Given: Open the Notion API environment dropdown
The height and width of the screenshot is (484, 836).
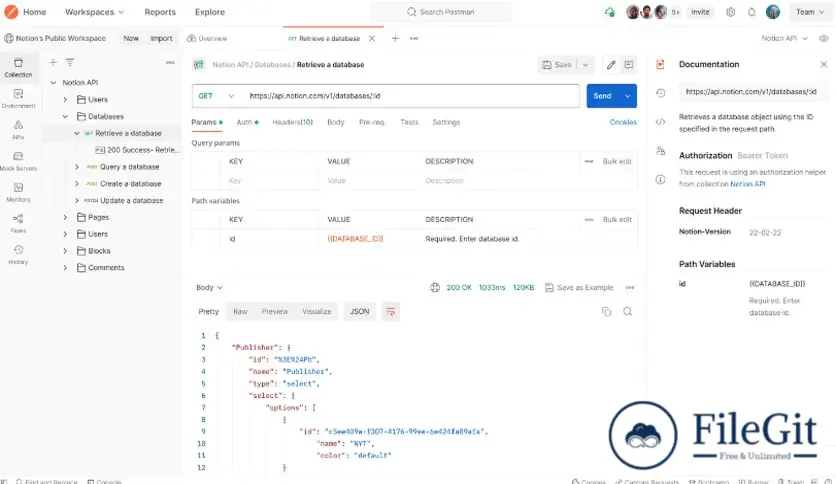Looking at the screenshot, I should tap(784, 38).
